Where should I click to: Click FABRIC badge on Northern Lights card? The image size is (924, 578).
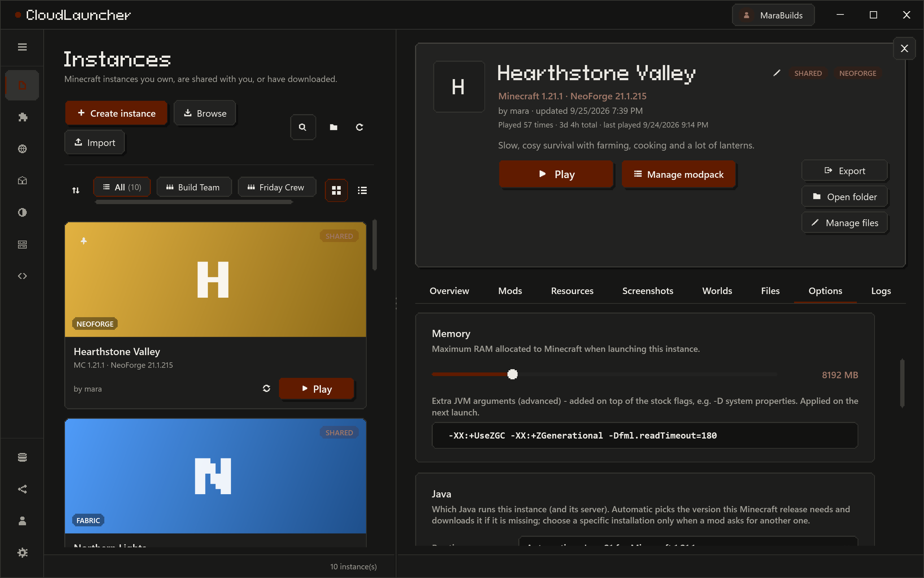coord(88,520)
